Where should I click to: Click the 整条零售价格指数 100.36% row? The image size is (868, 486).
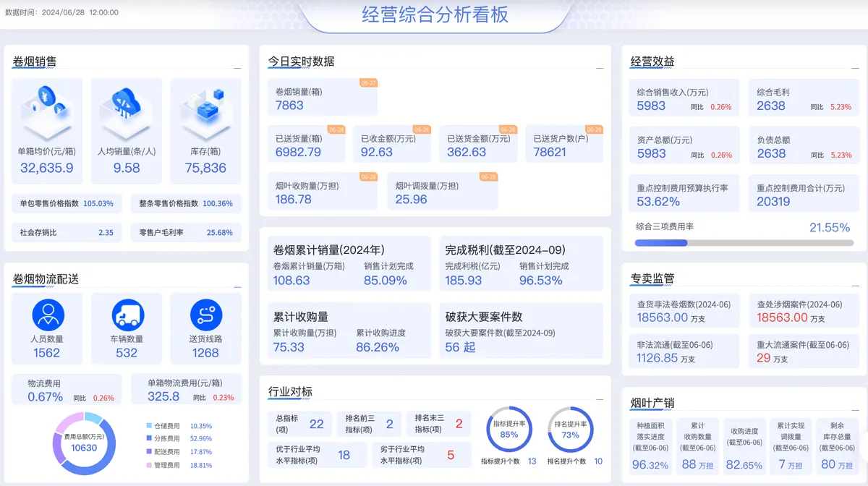[186, 203]
